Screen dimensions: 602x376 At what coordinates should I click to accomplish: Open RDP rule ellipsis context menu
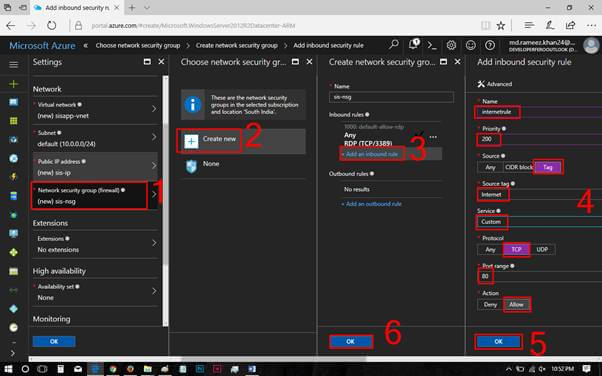[x=433, y=137]
